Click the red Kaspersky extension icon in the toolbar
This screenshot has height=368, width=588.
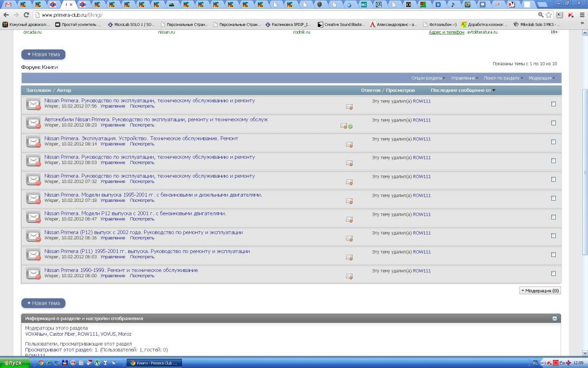pos(570,15)
